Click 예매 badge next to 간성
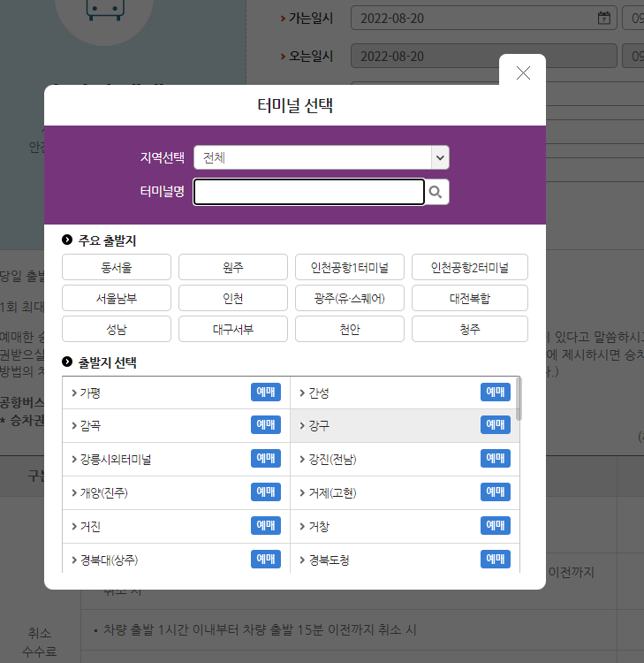This screenshot has height=663, width=644. click(496, 392)
